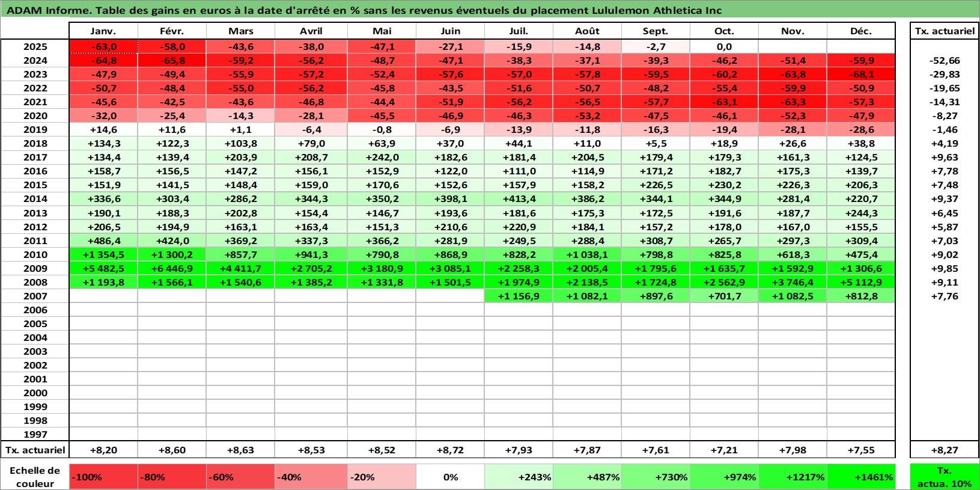The image size is (980, 490).
Task: Select the Févr. column header
Action: click(172, 31)
